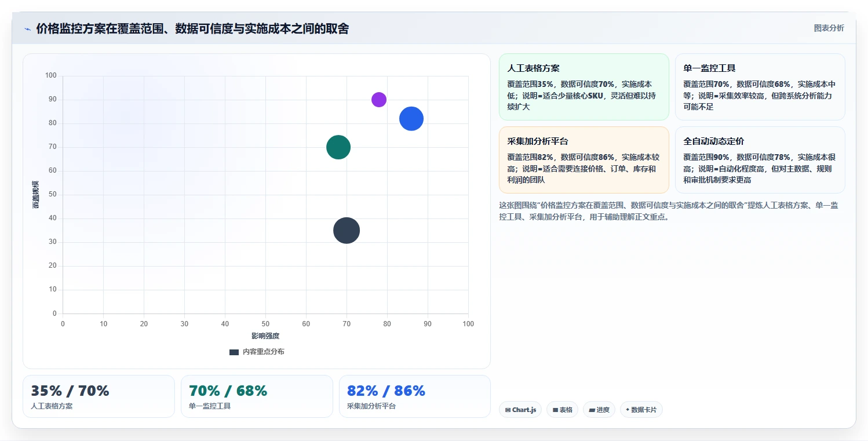868x441 pixels.
Task: Click the main title 价格监控方案 heading
Action: pos(192,28)
